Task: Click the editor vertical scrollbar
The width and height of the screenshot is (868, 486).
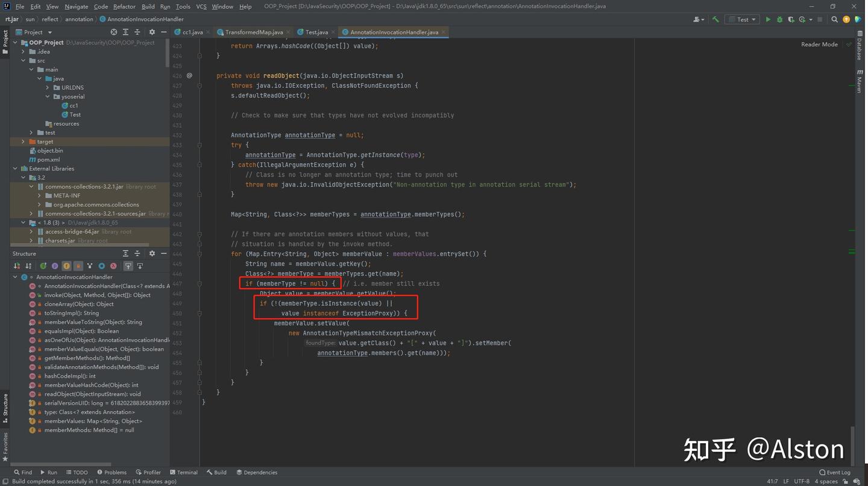Action: pos(852,445)
